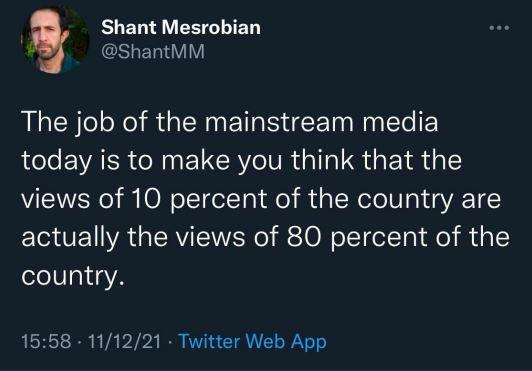Click the phrase "mainstream media" in tweet
Screen dimensions: 532x371
(x=321, y=122)
